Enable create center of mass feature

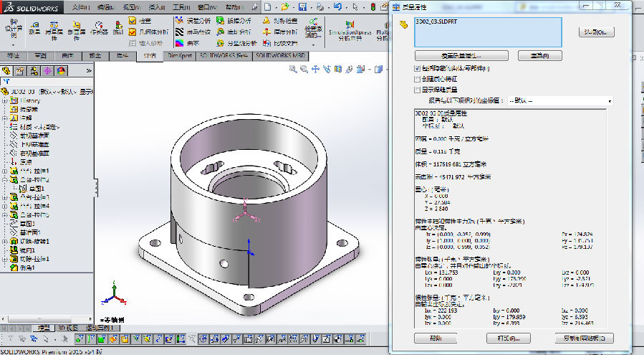coord(418,79)
